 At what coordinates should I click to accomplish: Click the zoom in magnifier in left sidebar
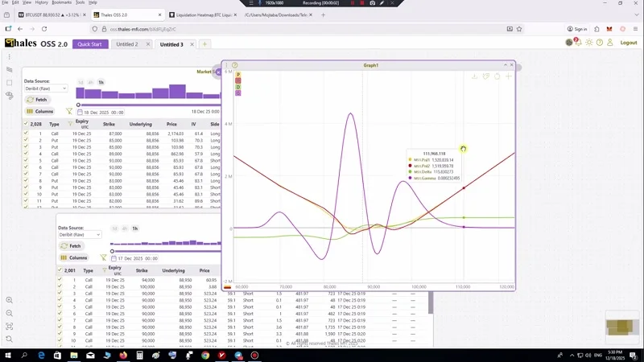[9, 300]
